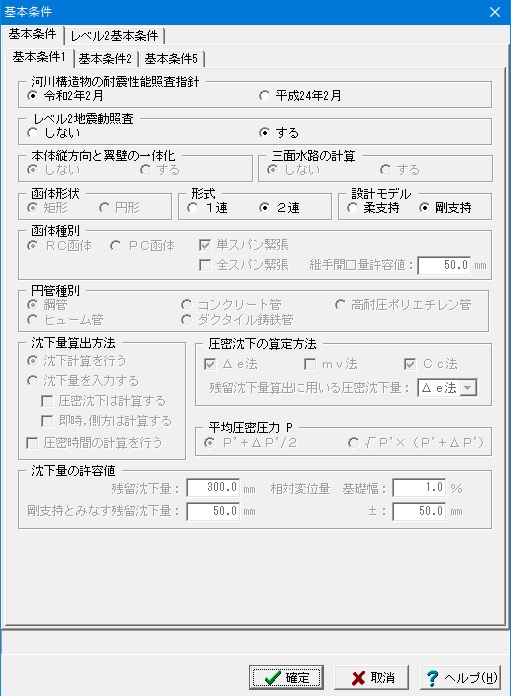Image resolution: width=511 pixels, height=696 pixels.
Task: Click the green checkmark 確定 button
Action: click(286, 677)
